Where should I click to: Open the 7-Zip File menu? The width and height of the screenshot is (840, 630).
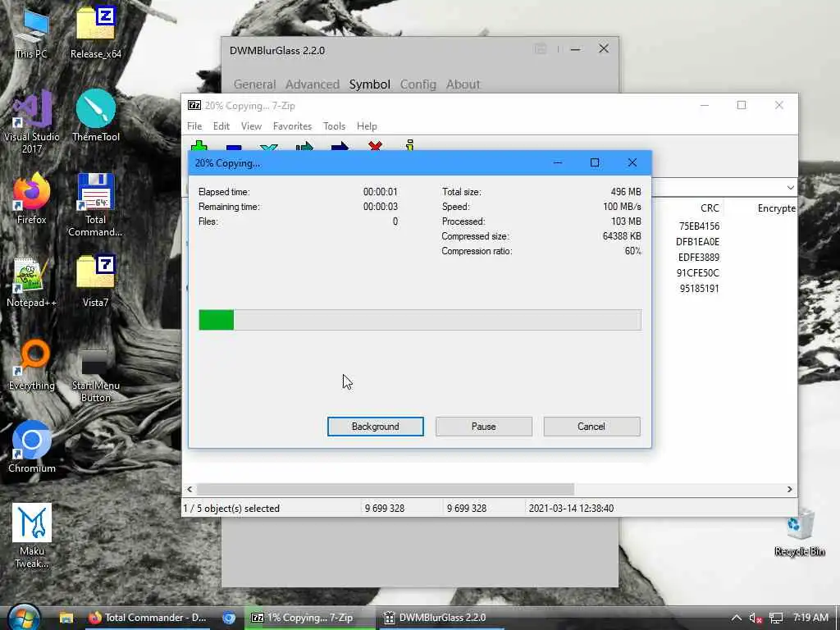194,126
